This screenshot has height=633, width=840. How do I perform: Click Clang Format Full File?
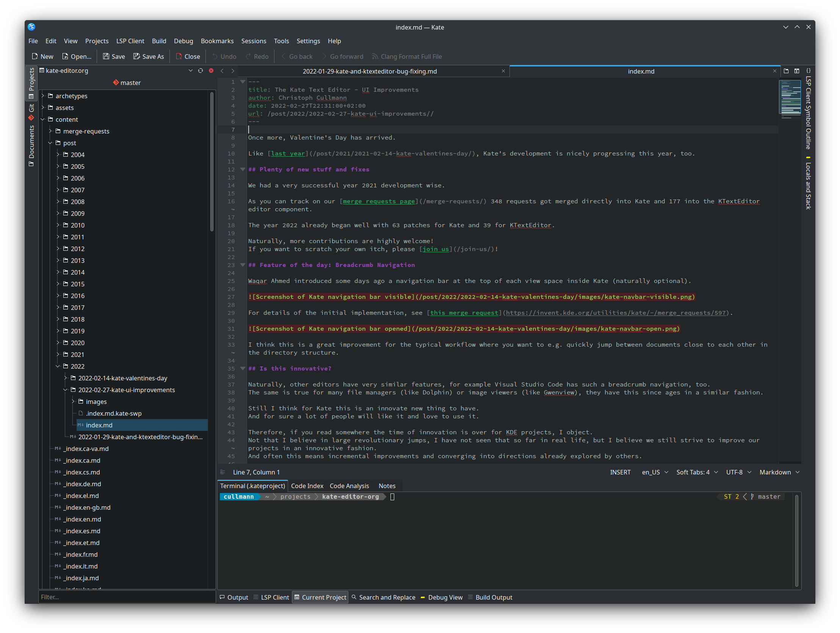coord(407,56)
